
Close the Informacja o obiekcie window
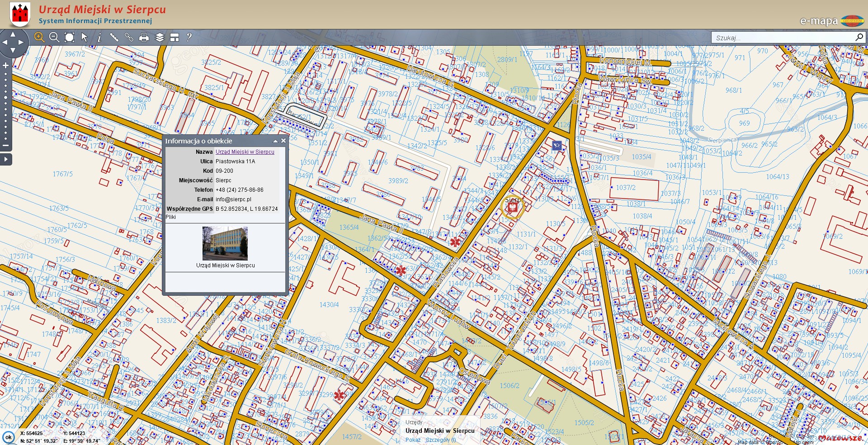[283, 141]
